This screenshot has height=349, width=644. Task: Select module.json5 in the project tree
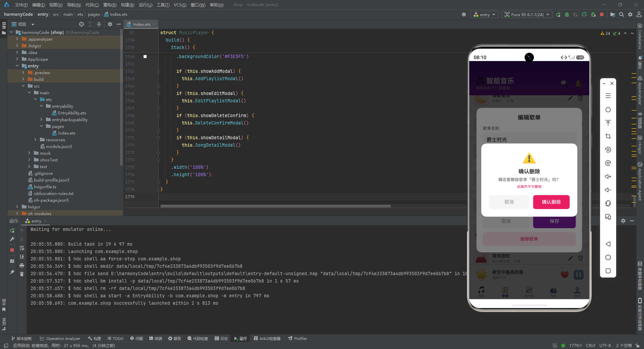tap(59, 146)
